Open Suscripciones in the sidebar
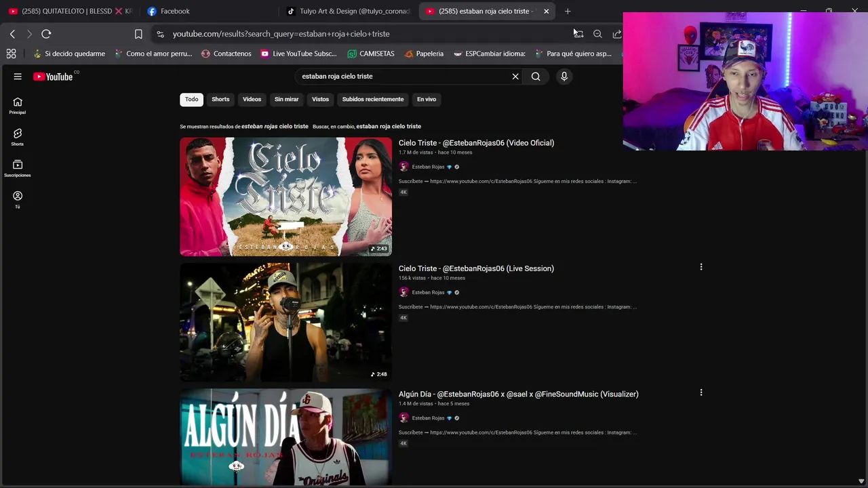 [x=18, y=168]
